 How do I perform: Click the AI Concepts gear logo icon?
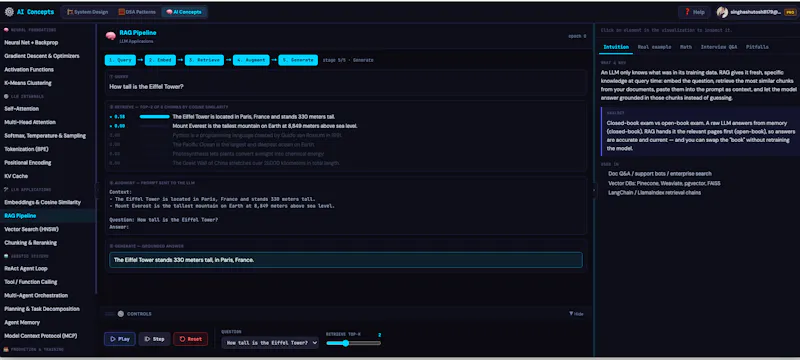tap(9, 12)
